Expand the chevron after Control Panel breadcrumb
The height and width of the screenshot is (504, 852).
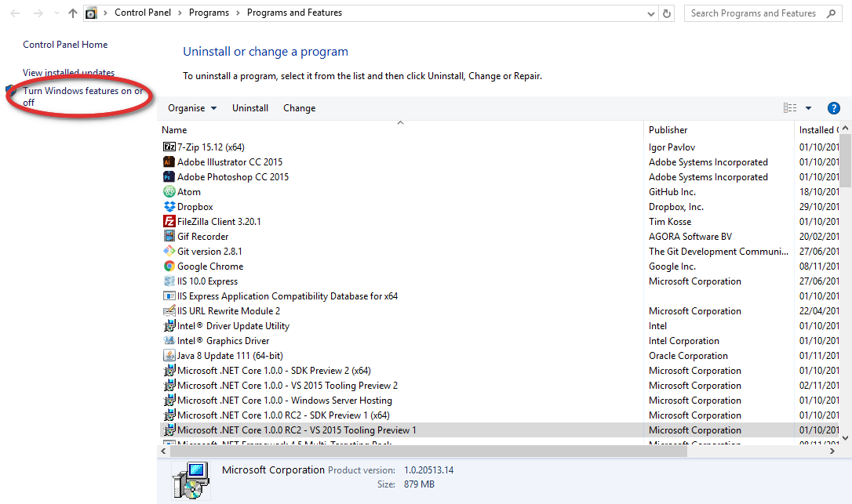[x=180, y=13]
